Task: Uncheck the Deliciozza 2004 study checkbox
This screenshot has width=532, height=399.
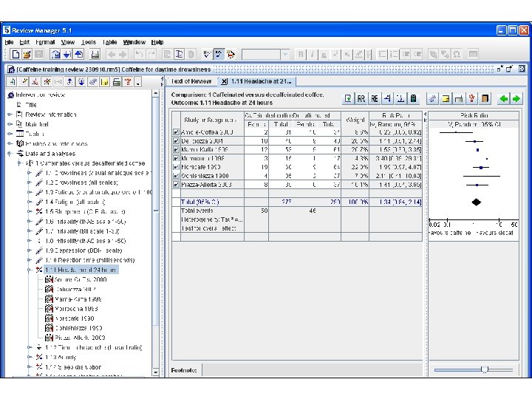Action: click(176, 141)
